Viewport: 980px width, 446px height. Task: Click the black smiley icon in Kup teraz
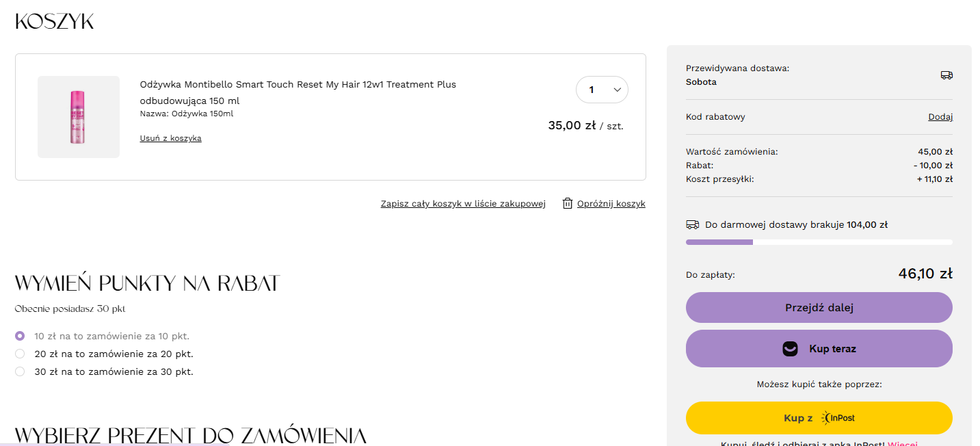(790, 349)
